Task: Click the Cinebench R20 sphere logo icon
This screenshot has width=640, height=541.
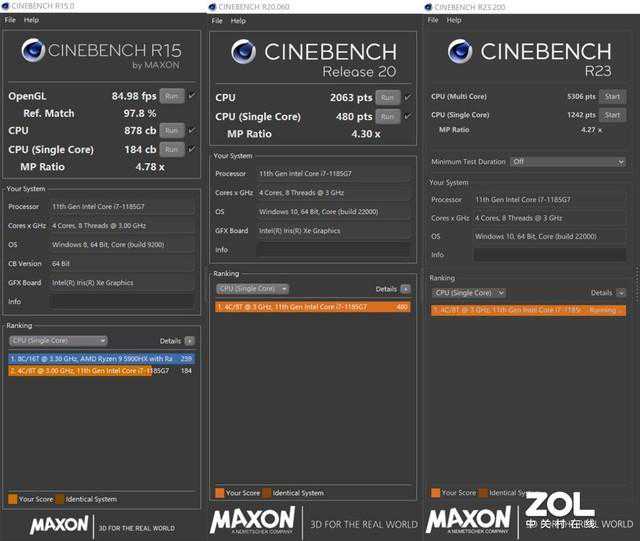Action: coord(244,51)
